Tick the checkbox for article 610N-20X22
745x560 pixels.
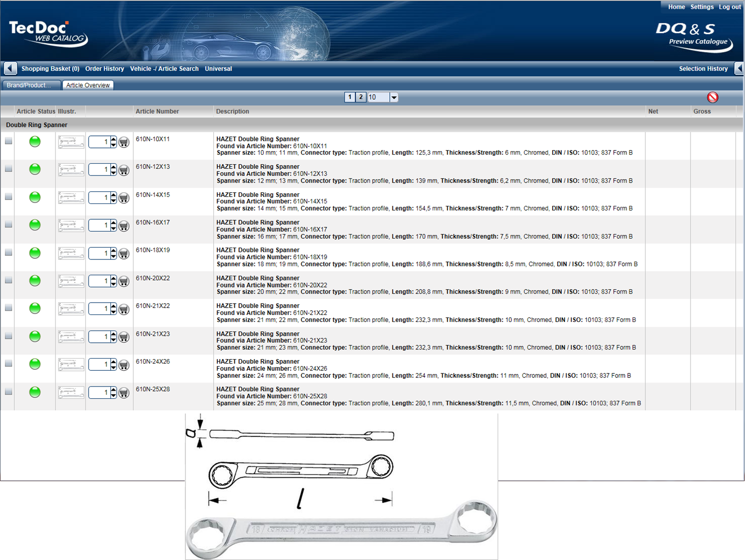pos(9,280)
